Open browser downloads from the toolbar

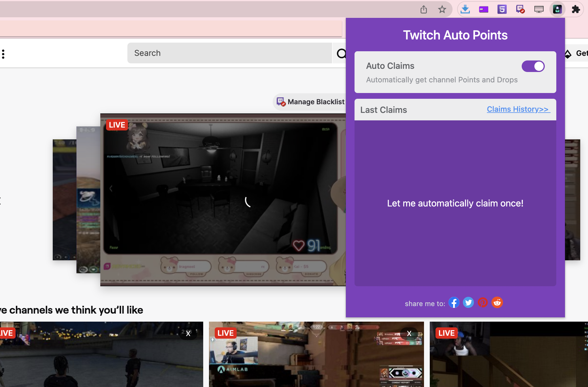coord(465,9)
